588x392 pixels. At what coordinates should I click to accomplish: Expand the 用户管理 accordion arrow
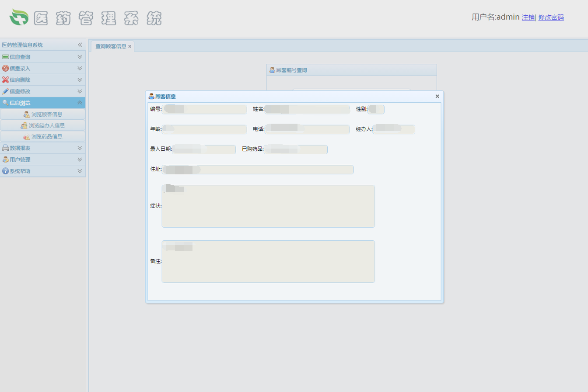point(80,160)
